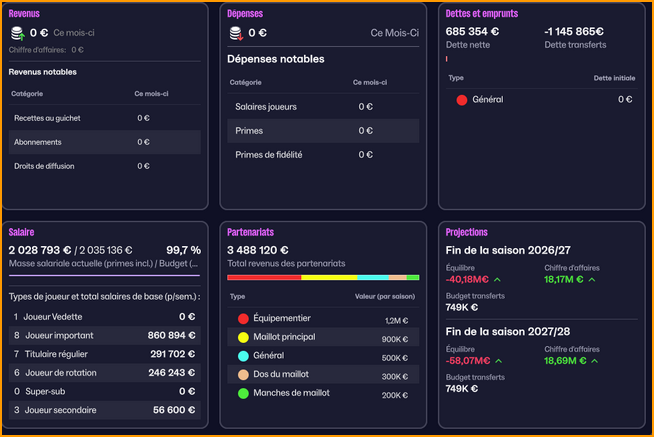Image resolution: width=654 pixels, height=437 pixels.
Task: Select the Abonnements revenue row
Action: tap(104, 142)
